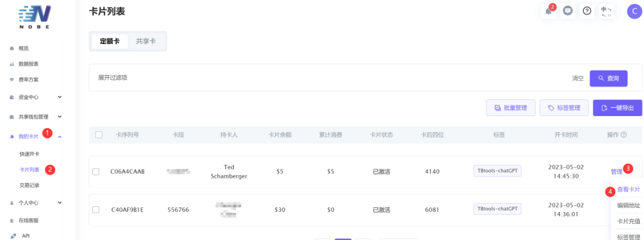
Task: Click the 我的卡片 sidebar icon
Action: (x=11, y=136)
